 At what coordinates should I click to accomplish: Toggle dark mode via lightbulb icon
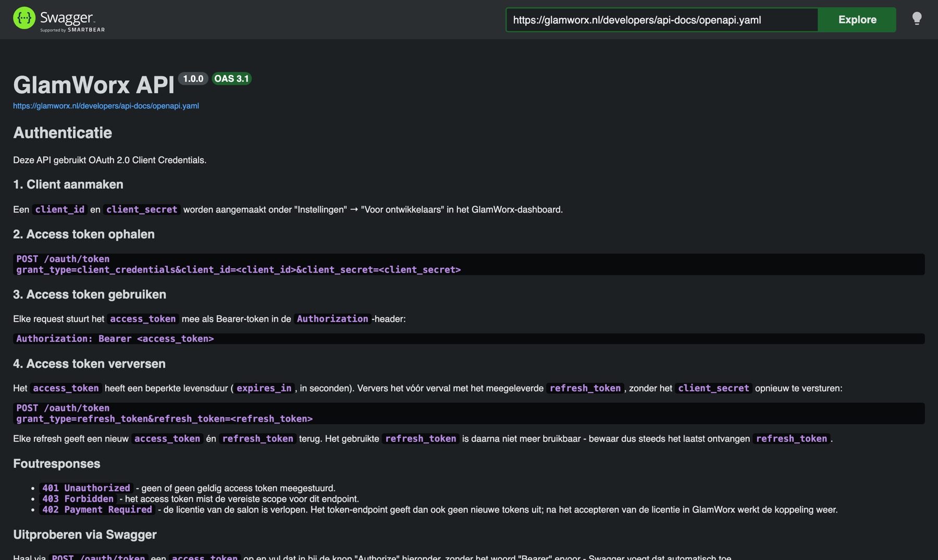pos(917,19)
